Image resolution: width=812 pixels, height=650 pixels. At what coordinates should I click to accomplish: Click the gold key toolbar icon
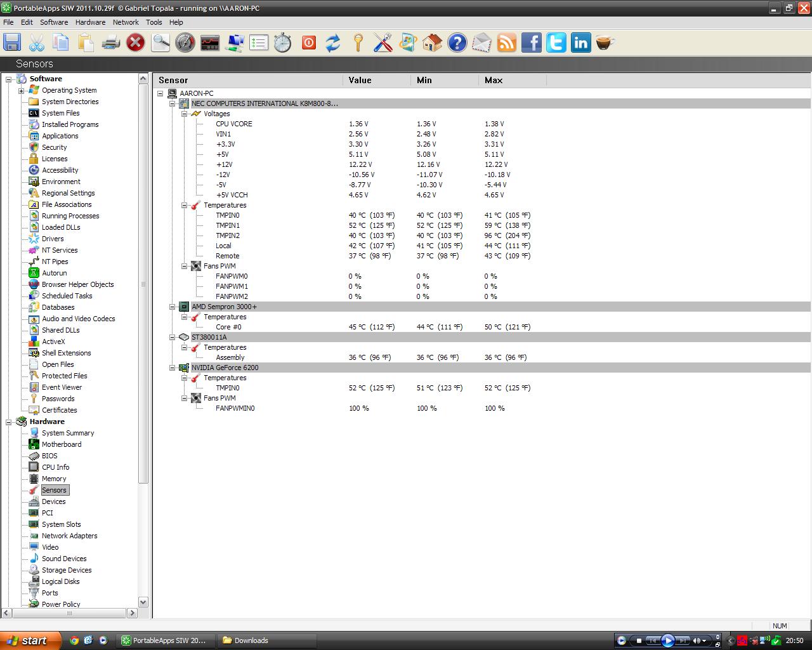[358, 43]
